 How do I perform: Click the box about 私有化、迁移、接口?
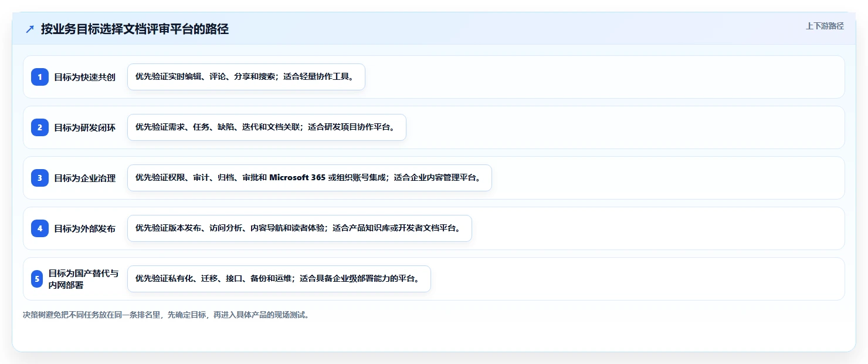click(279, 279)
